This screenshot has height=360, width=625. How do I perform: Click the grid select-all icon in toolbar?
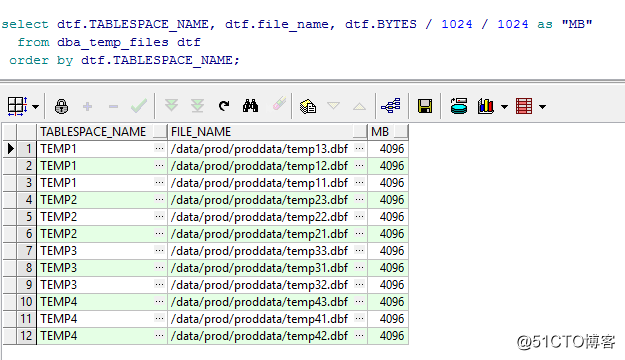[17, 106]
